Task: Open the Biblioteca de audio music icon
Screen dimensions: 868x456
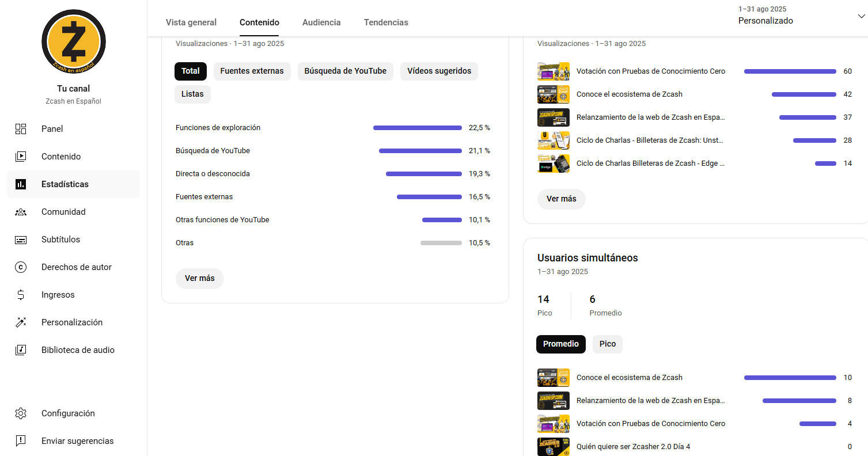Action: [21, 350]
